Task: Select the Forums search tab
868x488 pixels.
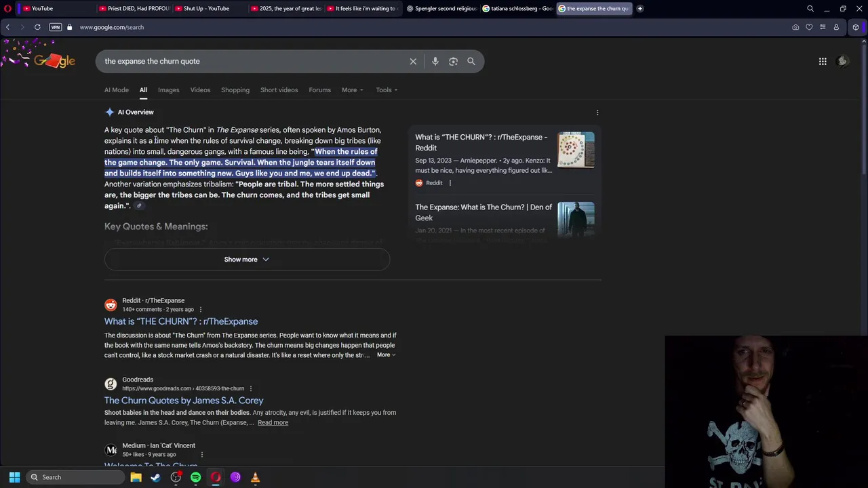Action: [320, 90]
